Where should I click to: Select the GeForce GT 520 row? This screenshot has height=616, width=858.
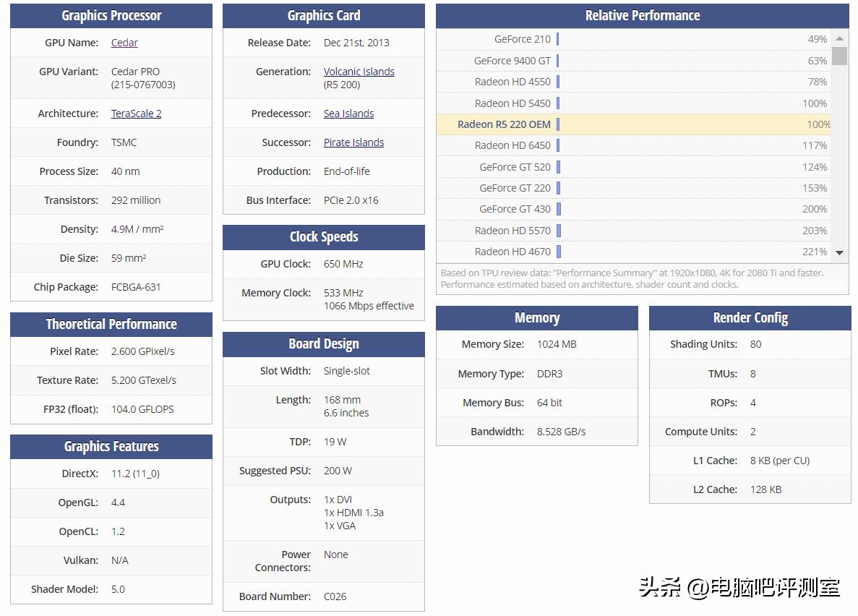point(634,166)
